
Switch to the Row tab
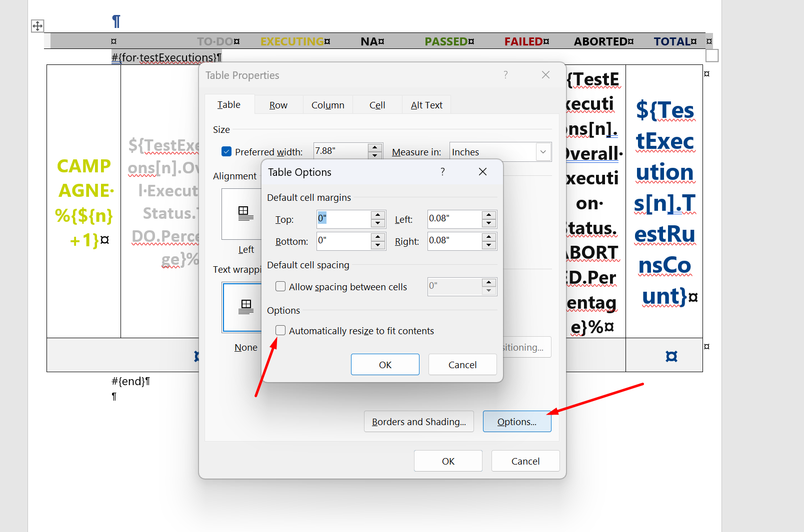(278, 105)
